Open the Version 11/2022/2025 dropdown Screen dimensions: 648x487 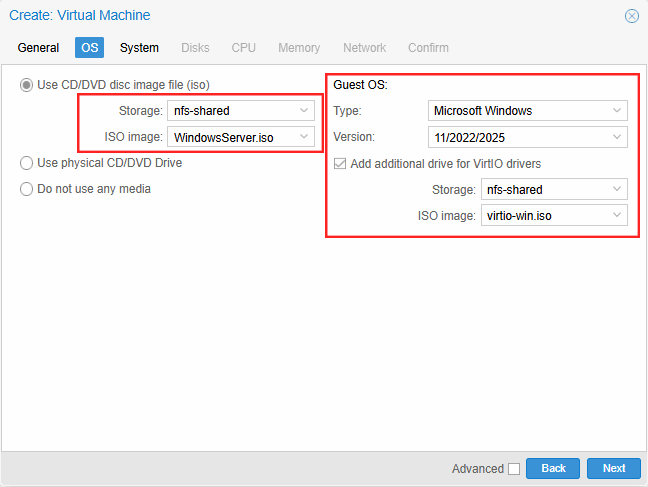(617, 137)
